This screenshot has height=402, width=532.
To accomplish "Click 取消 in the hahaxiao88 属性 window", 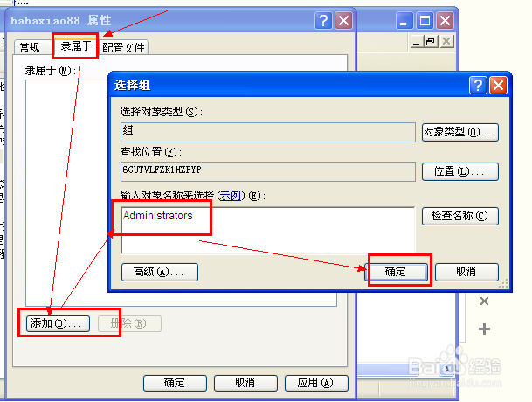I will pyautogui.click(x=245, y=383).
